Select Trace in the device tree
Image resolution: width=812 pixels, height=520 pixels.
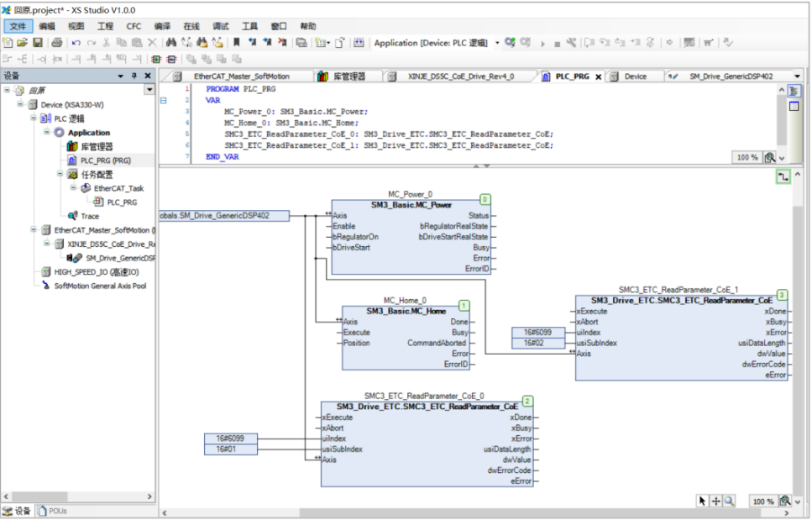[89, 216]
